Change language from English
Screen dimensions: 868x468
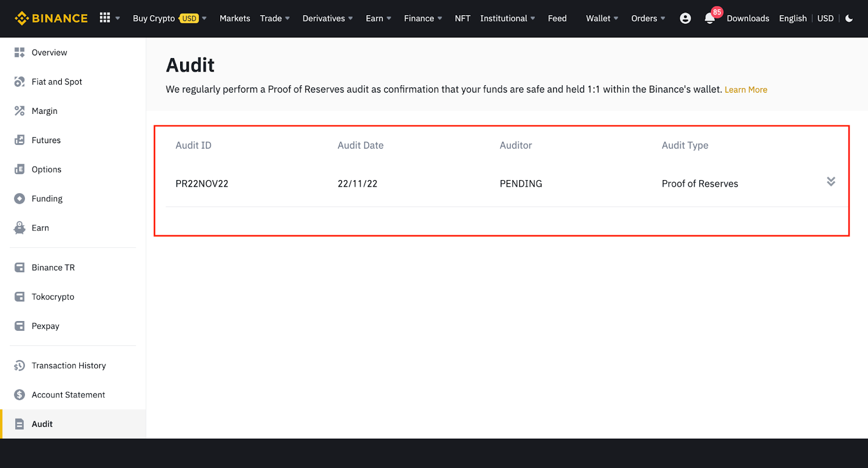point(793,18)
